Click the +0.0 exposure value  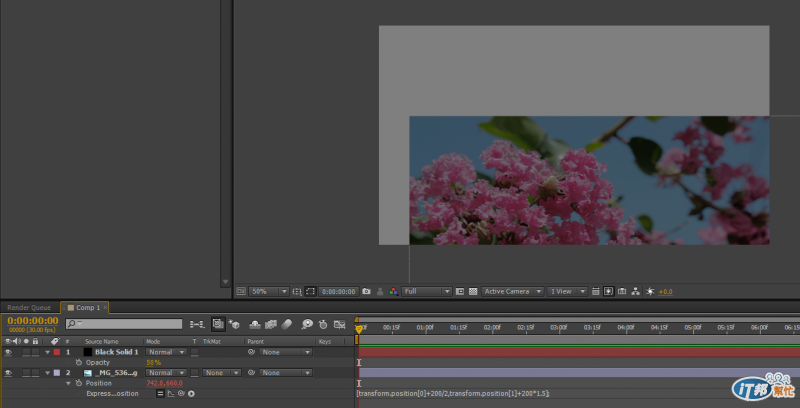[665, 292]
